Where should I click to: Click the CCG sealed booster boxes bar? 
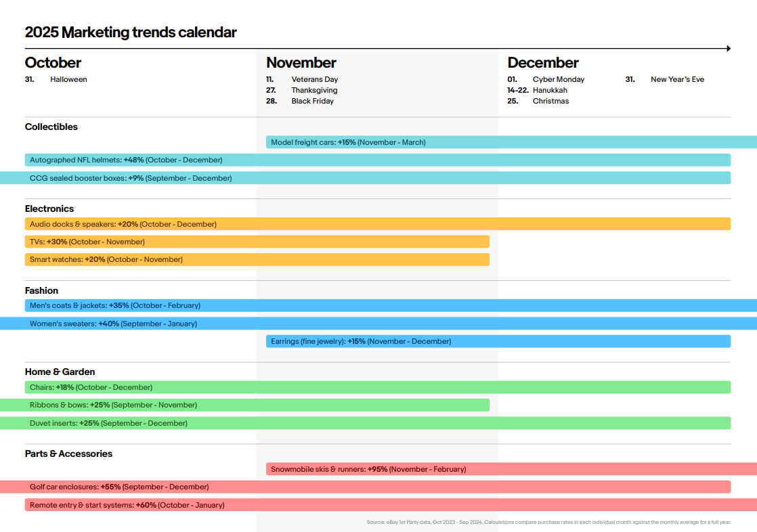pyautogui.click(x=366, y=178)
